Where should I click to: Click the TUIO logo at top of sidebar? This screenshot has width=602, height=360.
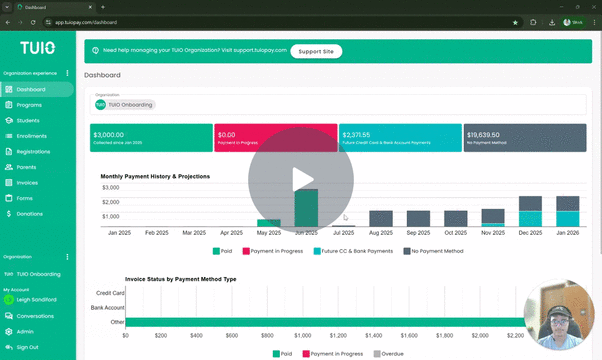[x=38, y=48]
